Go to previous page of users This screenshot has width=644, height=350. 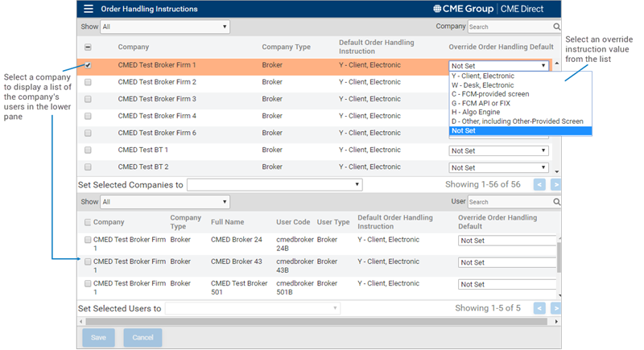coord(539,308)
